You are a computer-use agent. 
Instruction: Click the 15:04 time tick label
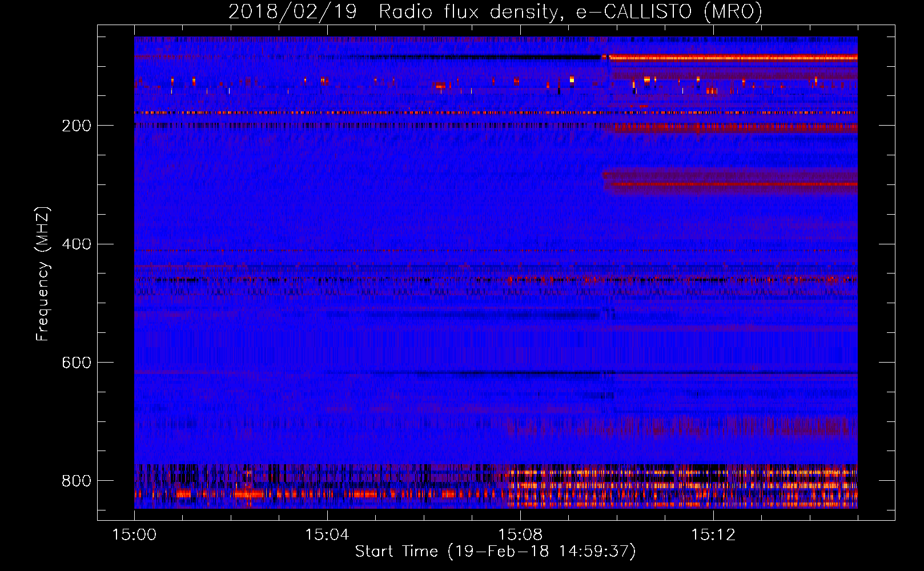(327, 535)
